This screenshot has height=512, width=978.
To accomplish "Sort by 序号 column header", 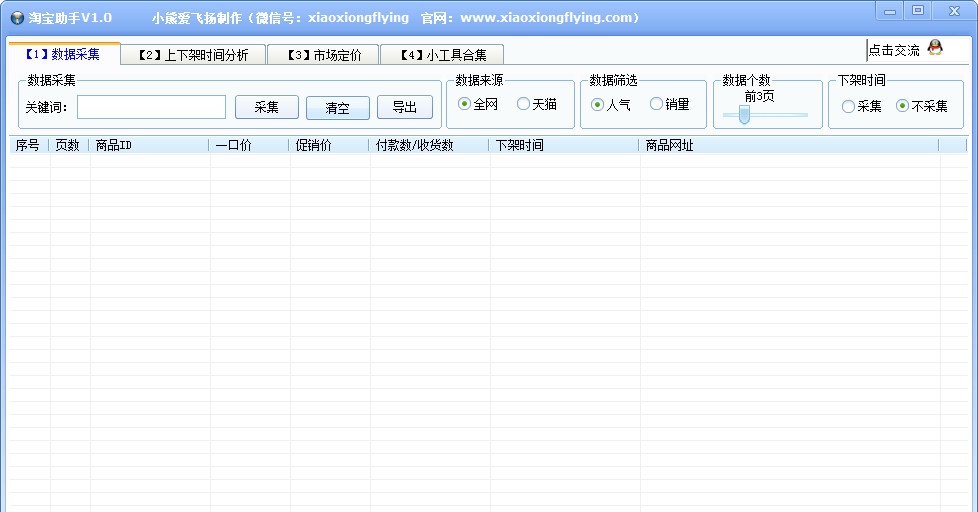I will click(29, 145).
